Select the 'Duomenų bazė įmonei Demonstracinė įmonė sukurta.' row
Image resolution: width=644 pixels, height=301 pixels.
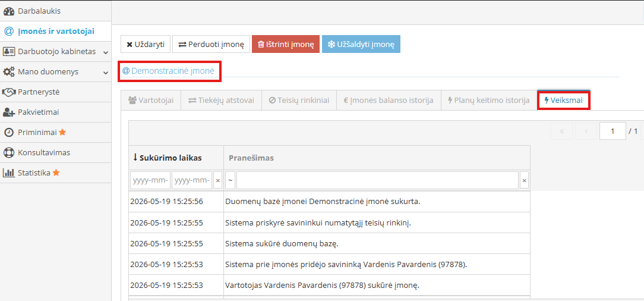pyautogui.click(x=329, y=202)
